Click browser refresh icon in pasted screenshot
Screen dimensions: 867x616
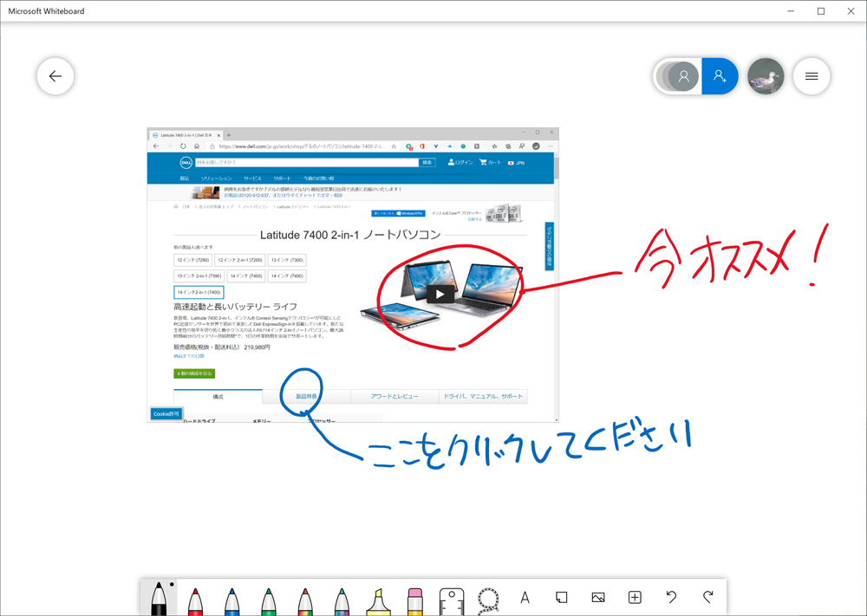tap(183, 146)
